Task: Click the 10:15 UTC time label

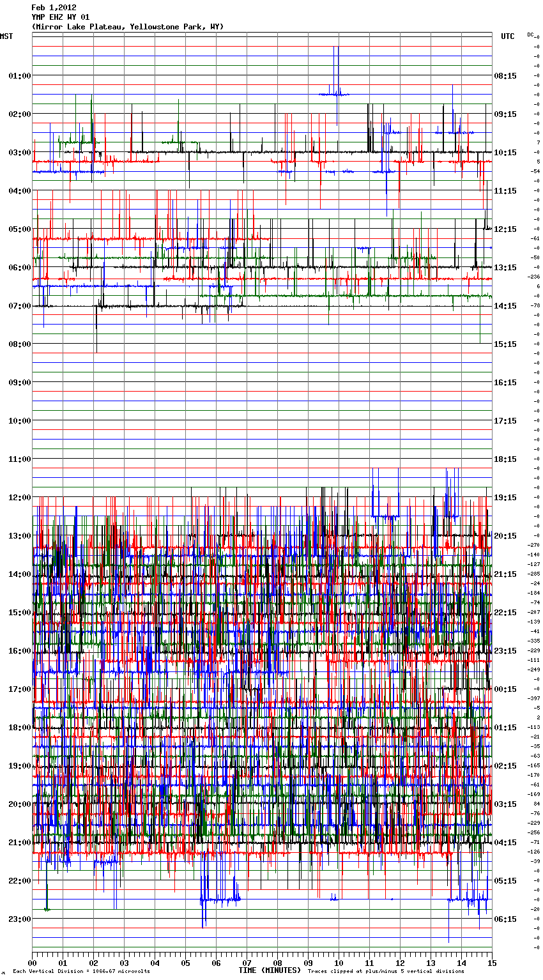Action: [x=505, y=153]
